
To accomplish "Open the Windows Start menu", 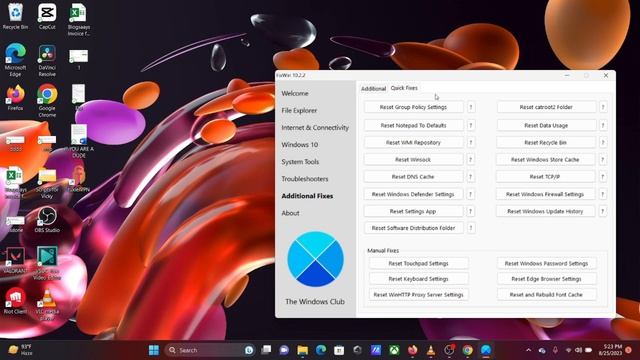I will (154, 350).
